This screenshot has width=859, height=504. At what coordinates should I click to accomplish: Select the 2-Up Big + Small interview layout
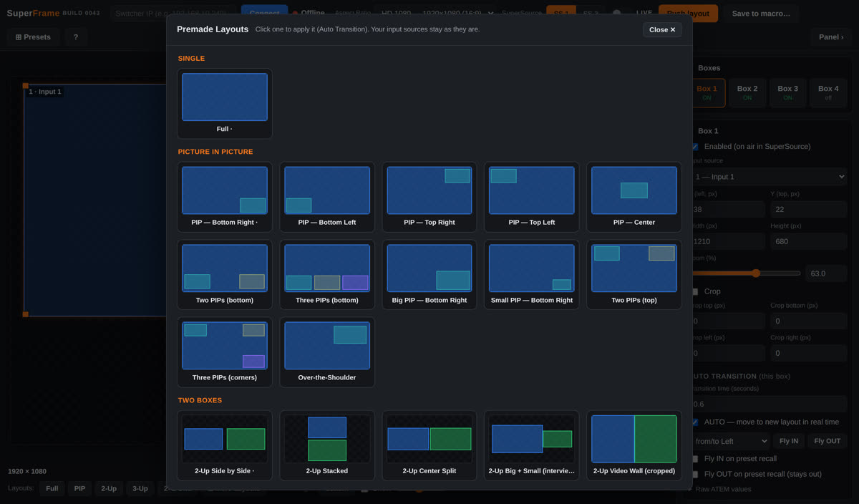532,445
